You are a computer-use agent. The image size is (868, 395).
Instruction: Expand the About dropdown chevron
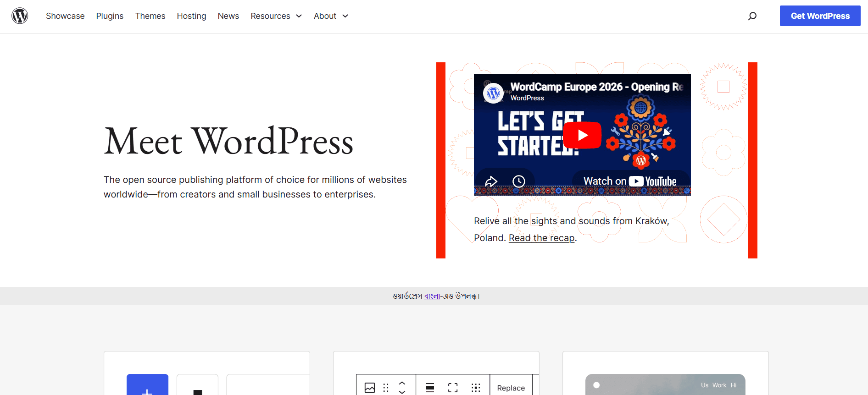tap(345, 16)
